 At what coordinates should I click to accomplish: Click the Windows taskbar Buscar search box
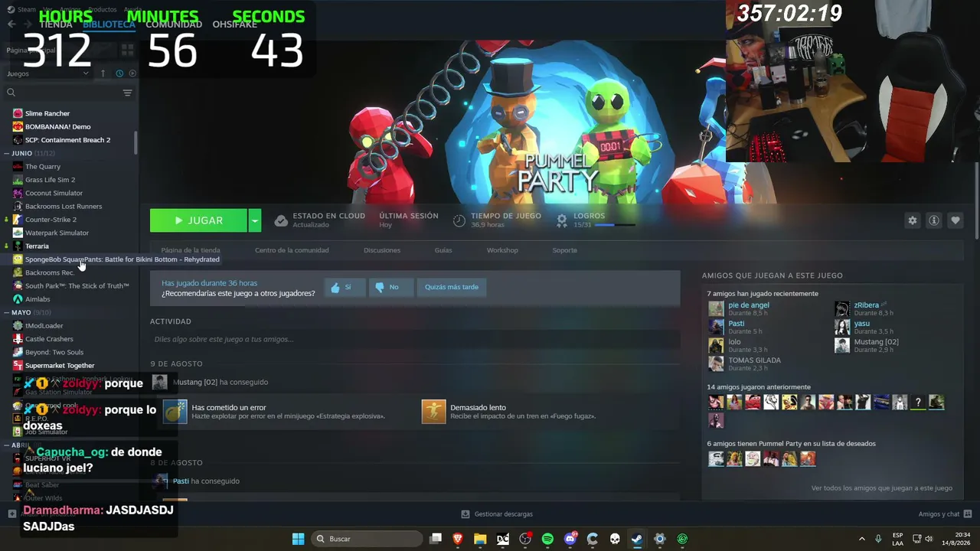[x=367, y=539]
